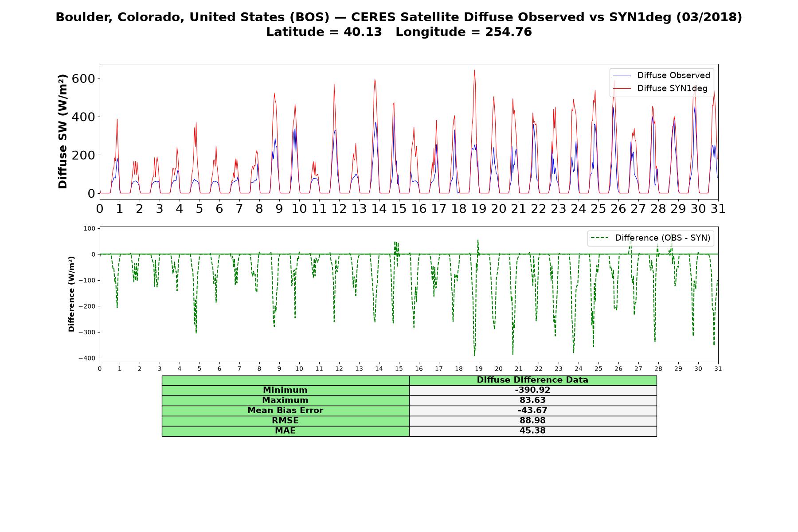Click the chart title text at top
Viewport: 798px width, 532px height.
click(399, 24)
